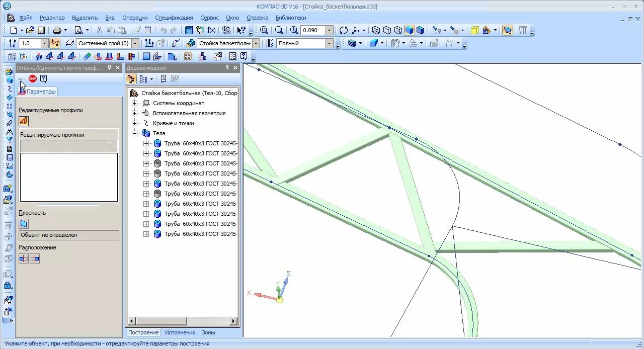Click the Объект не определен field
Screen dimensions: 644x349
69,235
